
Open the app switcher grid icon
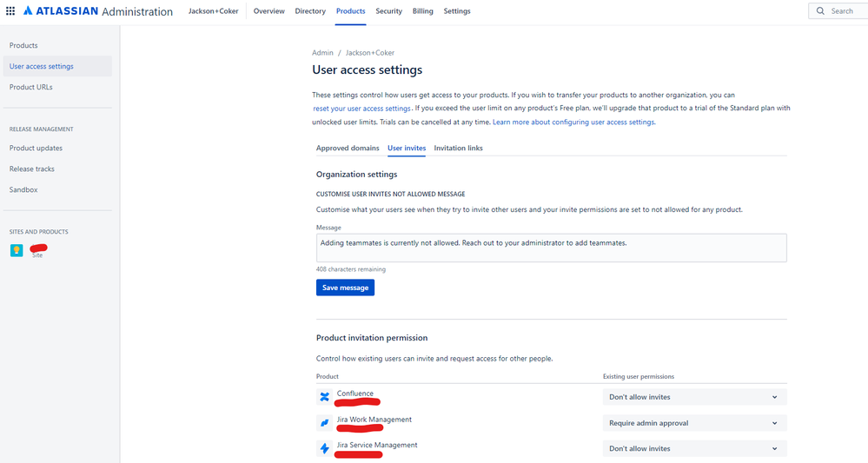(x=10, y=11)
